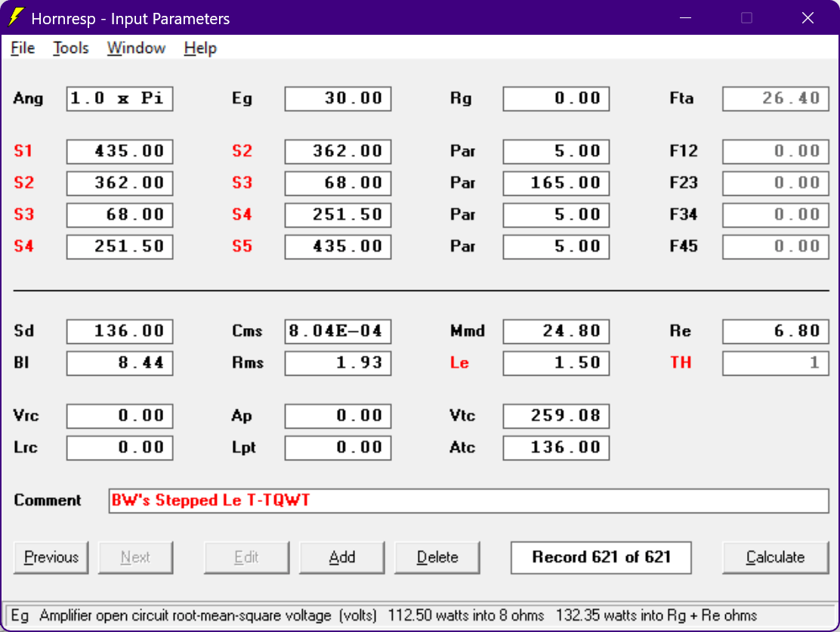Click the Ang input field
Screen dimensions: 840x632
point(119,98)
